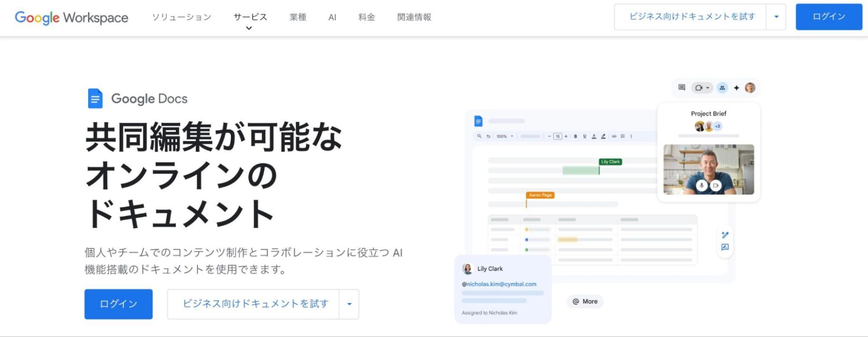Image resolution: width=868 pixels, height=337 pixels.
Task: Increase font size with the plus icon
Action: (566, 136)
